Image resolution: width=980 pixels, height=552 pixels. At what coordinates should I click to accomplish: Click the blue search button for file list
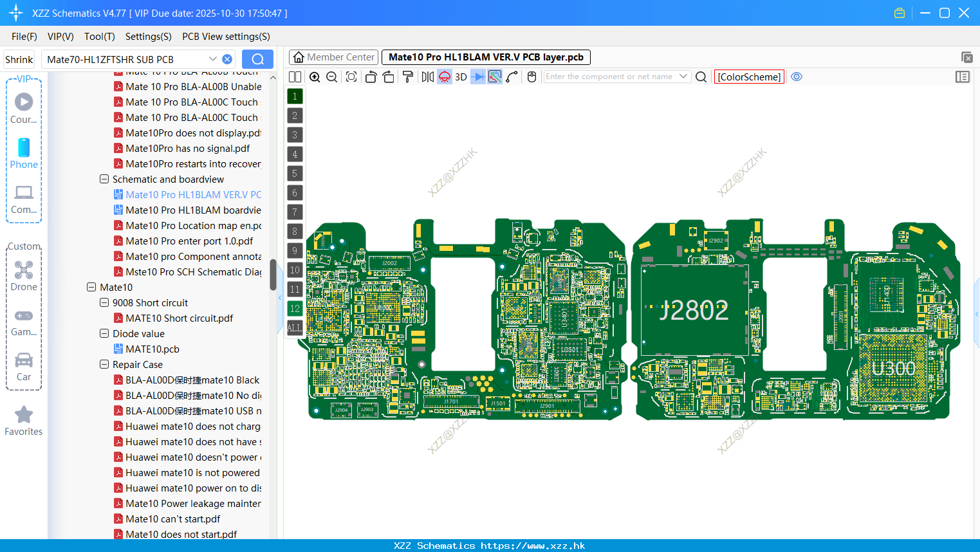click(x=257, y=59)
